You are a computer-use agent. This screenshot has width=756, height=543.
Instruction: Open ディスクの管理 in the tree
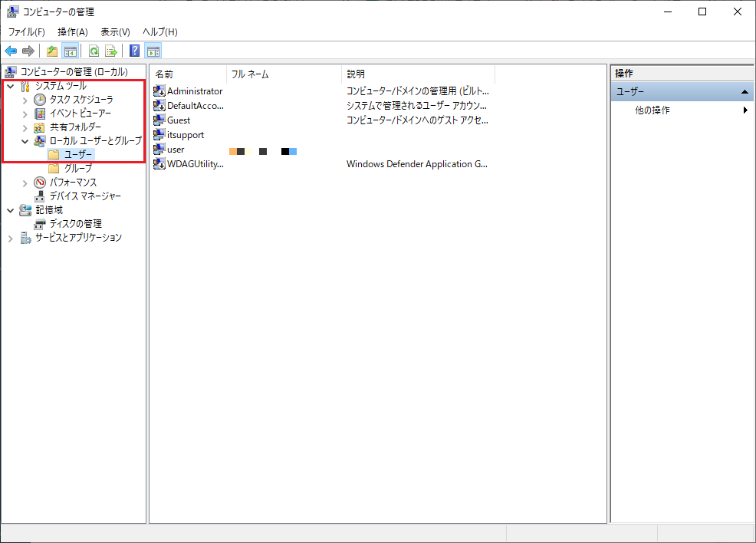[x=75, y=224]
